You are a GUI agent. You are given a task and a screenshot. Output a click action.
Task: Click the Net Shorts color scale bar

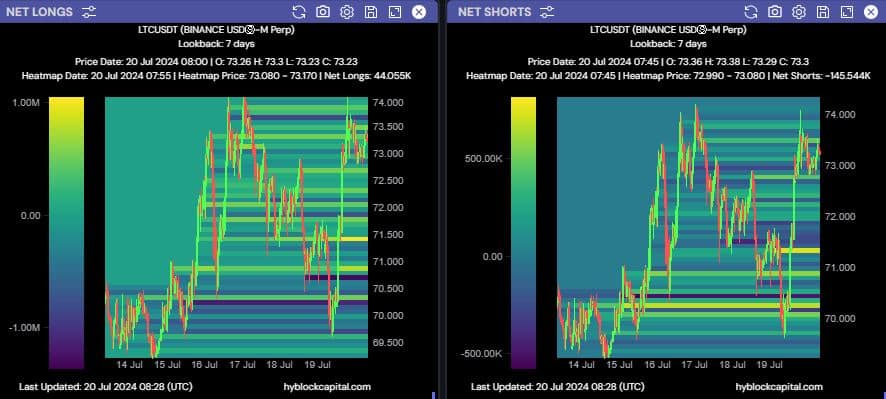tap(523, 233)
